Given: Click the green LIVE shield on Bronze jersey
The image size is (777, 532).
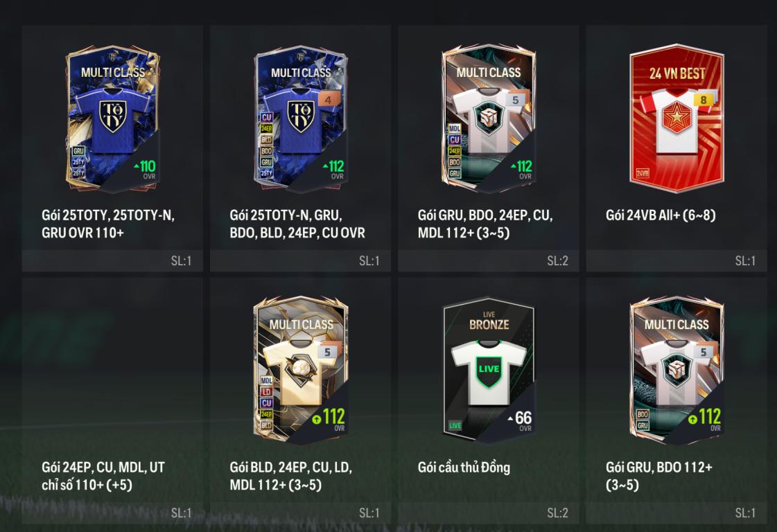Looking at the screenshot, I should tap(489, 369).
